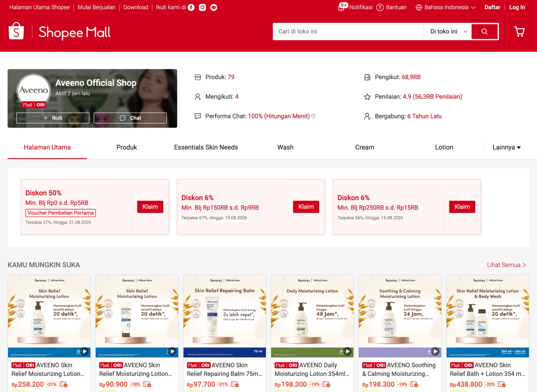Viewport: 537px width, 392px height.
Task: Open the shopping cart icon
Action: click(520, 32)
